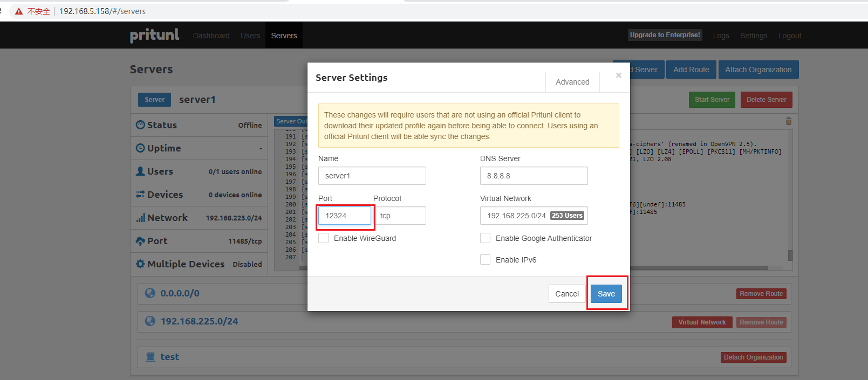868x380 pixels.
Task: Click the partially hidden Add Server button
Action: 644,70
